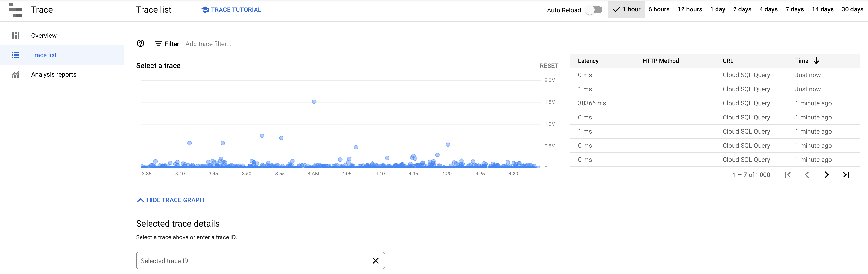Select the 30 days time range

(x=854, y=9)
